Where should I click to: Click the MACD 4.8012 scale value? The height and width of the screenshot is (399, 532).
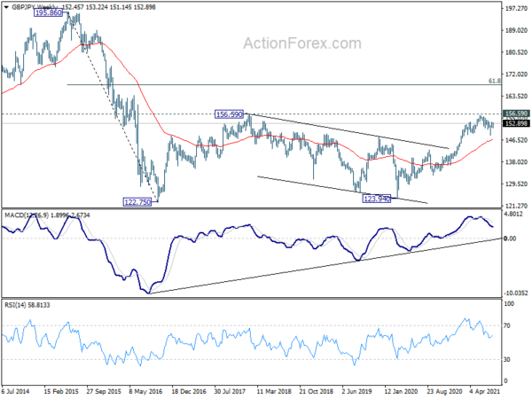[x=513, y=215]
